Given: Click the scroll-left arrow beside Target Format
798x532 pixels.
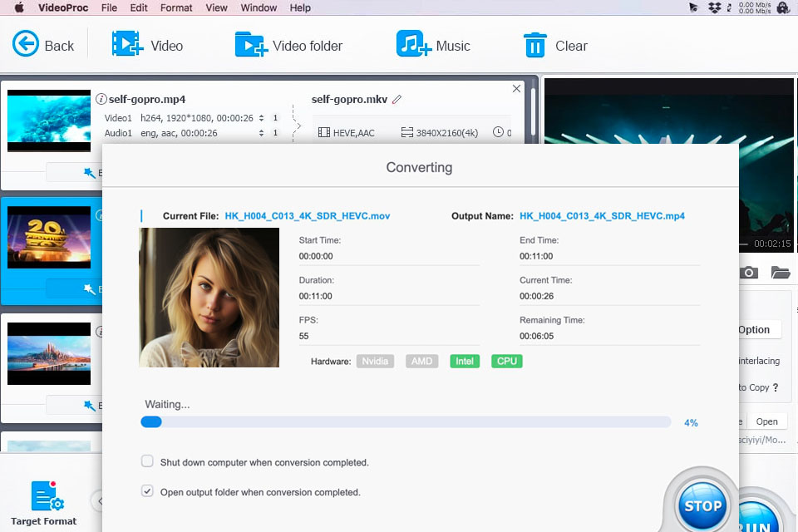Looking at the screenshot, I should (99, 501).
